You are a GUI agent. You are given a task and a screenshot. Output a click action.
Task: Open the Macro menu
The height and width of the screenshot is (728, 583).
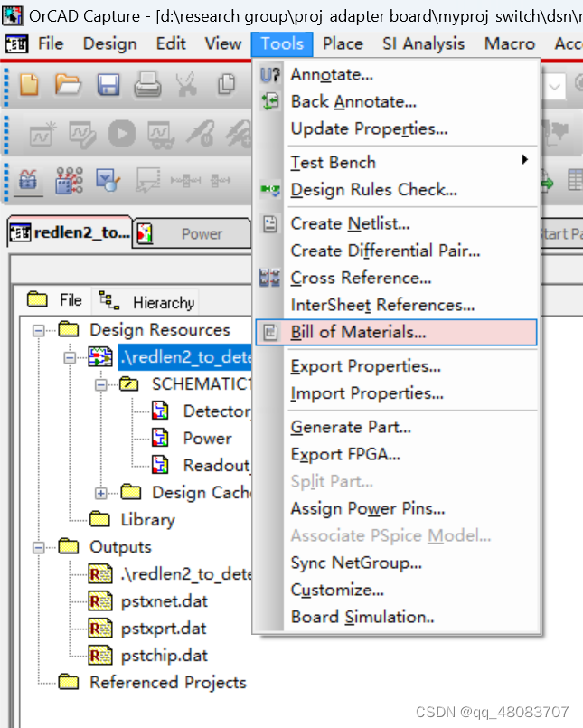point(510,43)
